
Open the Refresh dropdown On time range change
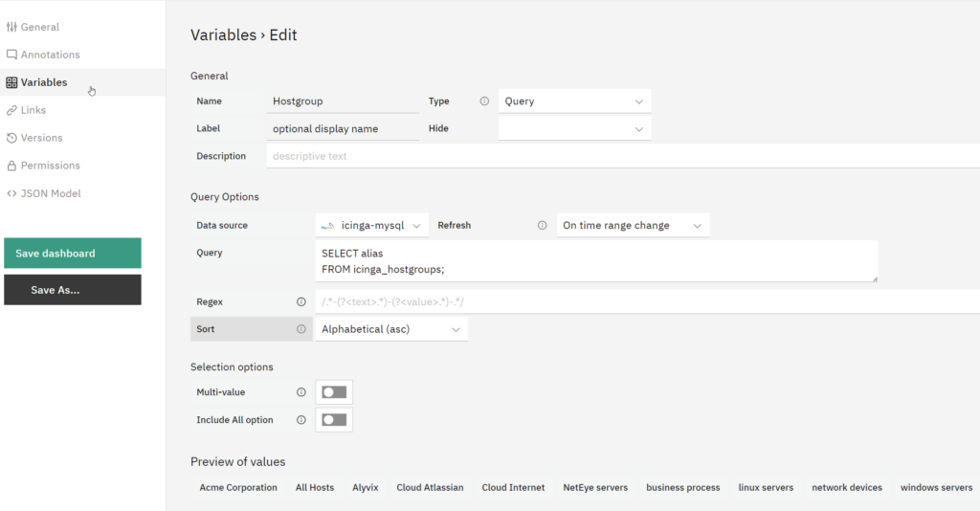633,226
